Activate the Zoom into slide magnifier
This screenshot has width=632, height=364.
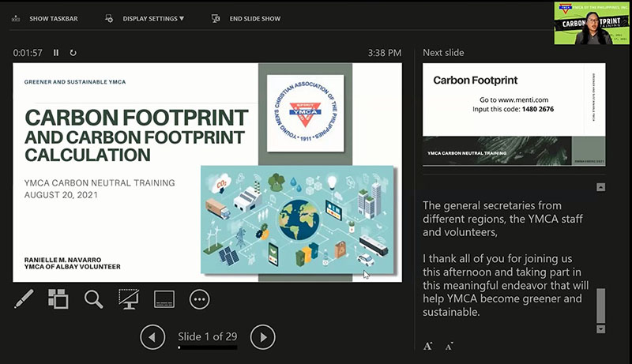(93, 299)
